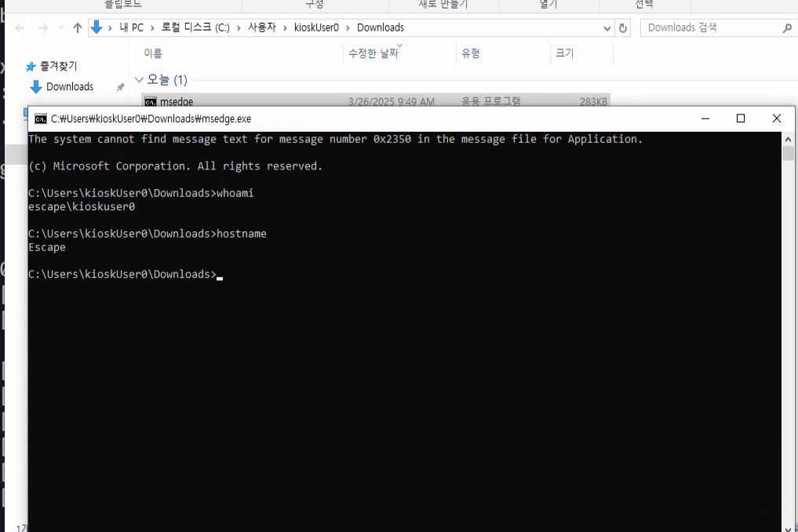
Task: Select the msedge file row
Action: tap(376, 100)
